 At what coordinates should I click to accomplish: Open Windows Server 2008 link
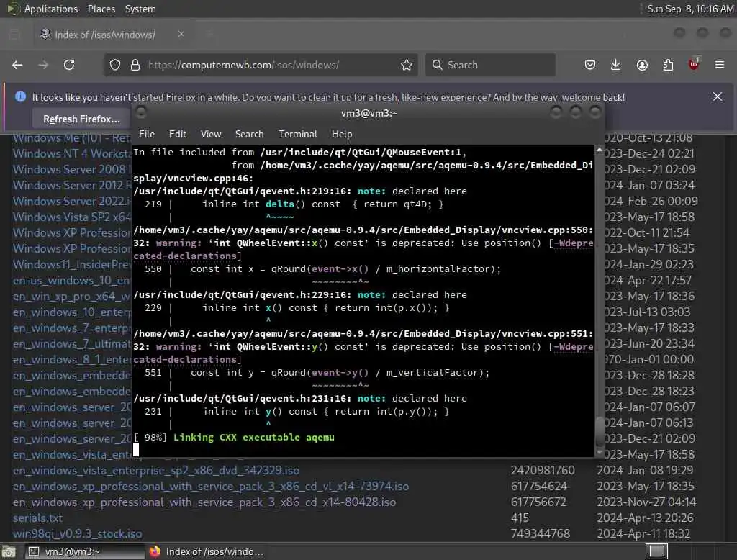point(72,169)
